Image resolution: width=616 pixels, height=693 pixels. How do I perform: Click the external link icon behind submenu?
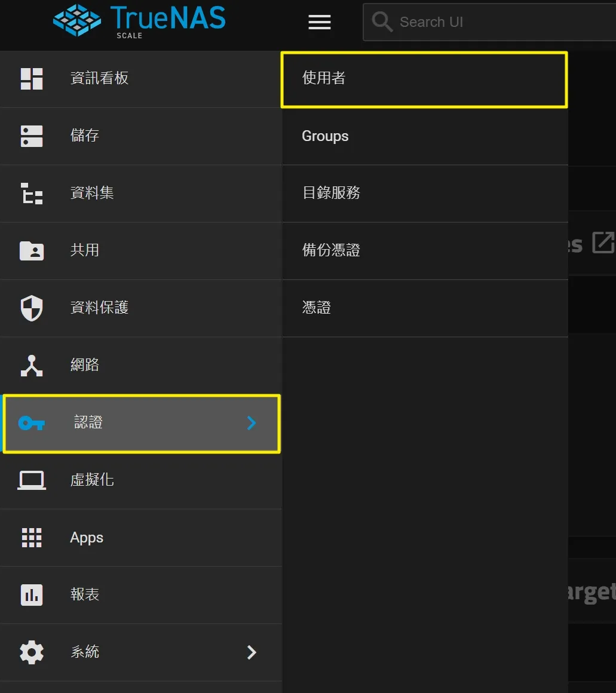603,243
